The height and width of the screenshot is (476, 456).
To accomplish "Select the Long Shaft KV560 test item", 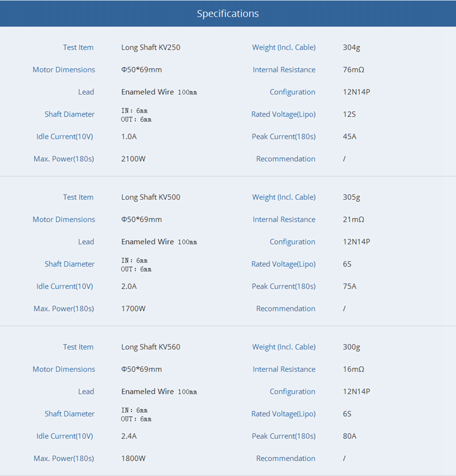I will [150, 347].
